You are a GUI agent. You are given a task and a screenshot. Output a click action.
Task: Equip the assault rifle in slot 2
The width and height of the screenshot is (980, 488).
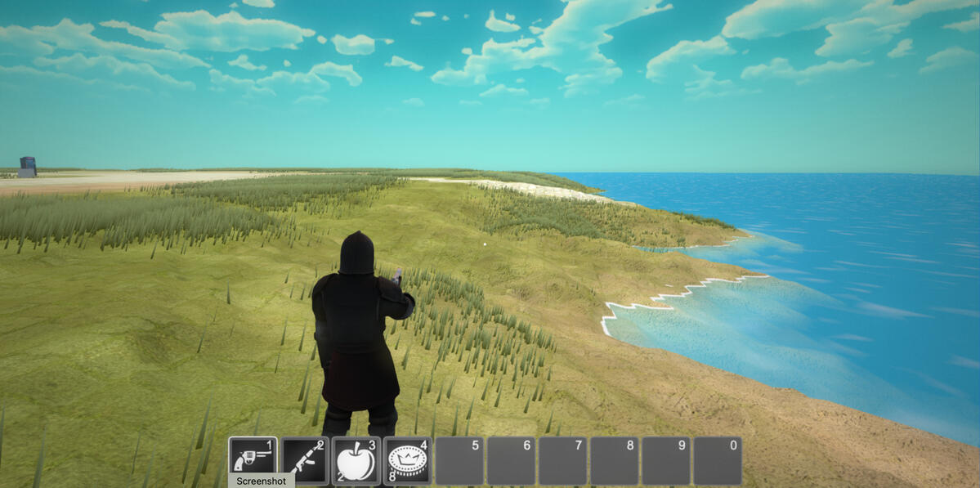pos(305,460)
